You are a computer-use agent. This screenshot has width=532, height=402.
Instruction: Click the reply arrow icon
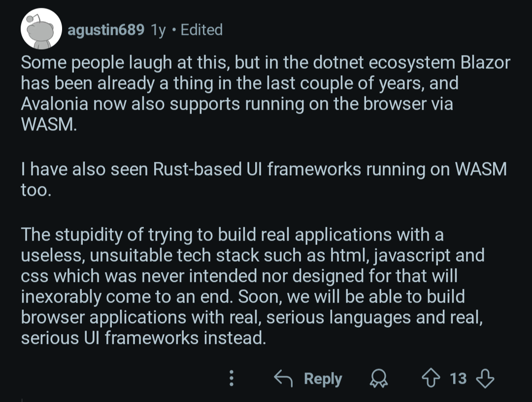283,378
